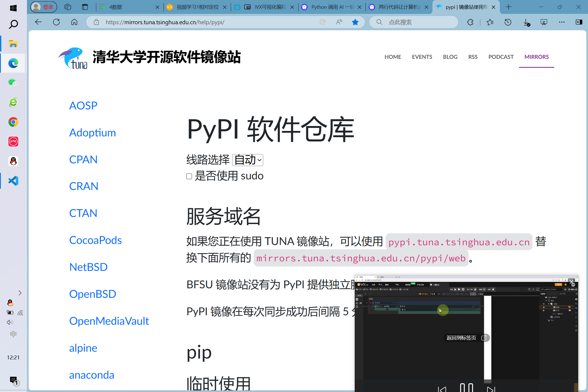
Task: Open EVENTS in site navigation
Action: (422, 57)
